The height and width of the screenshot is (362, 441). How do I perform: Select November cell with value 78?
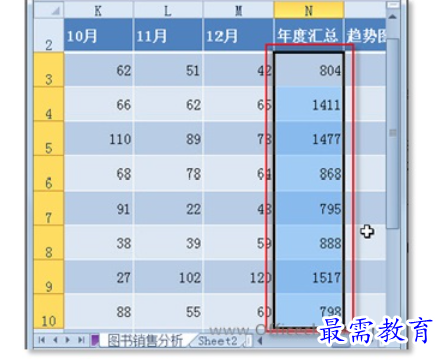click(x=168, y=173)
